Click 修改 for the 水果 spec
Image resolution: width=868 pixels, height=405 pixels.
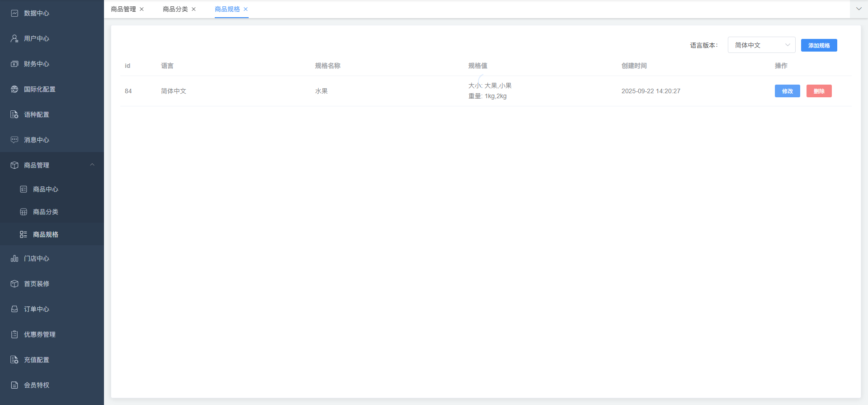[787, 91]
